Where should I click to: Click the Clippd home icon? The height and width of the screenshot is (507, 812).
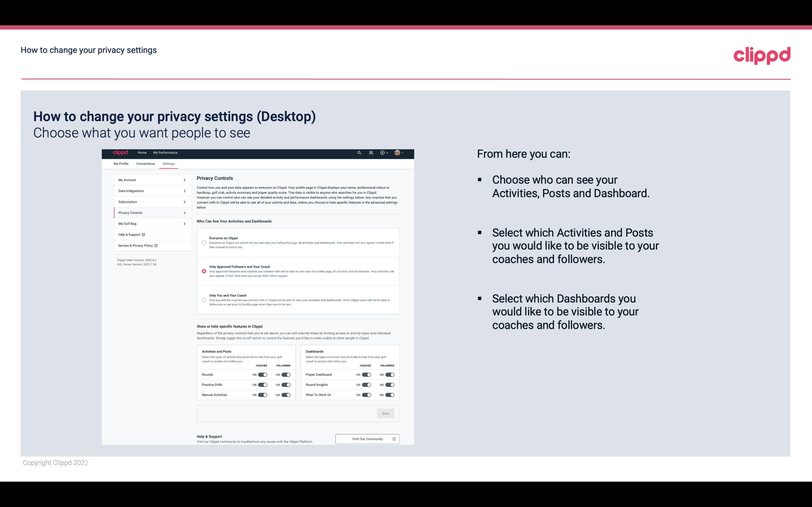(x=120, y=153)
